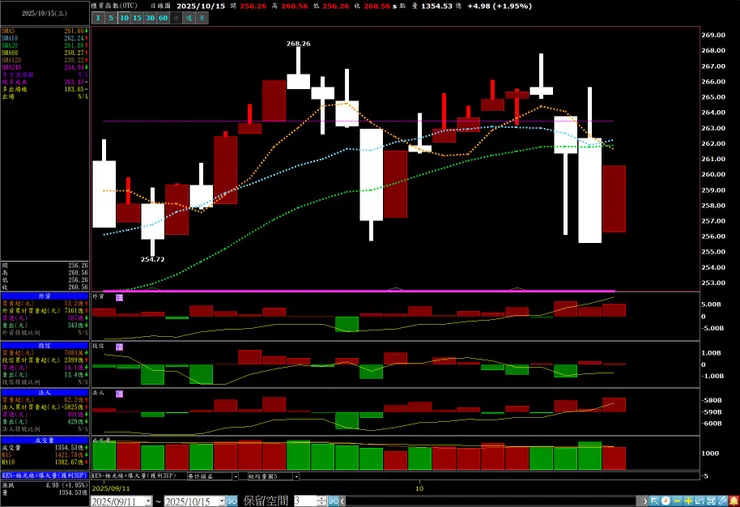Switch to the weekly (週) timeframe button
The image size is (740, 507).
point(189,18)
